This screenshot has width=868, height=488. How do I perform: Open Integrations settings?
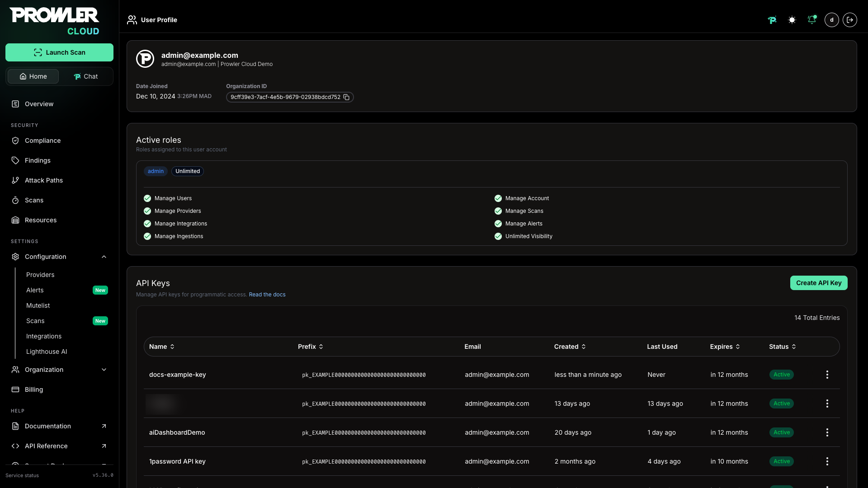tap(44, 336)
